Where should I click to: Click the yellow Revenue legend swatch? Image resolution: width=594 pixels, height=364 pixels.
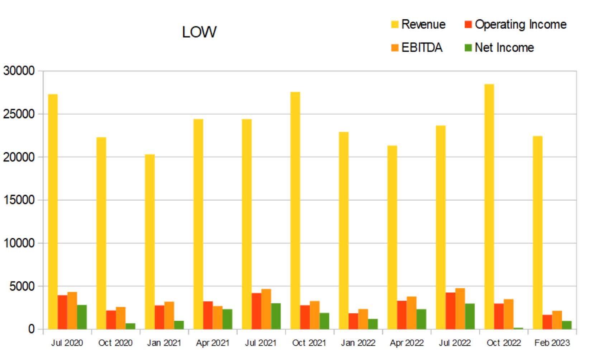point(395,24)
